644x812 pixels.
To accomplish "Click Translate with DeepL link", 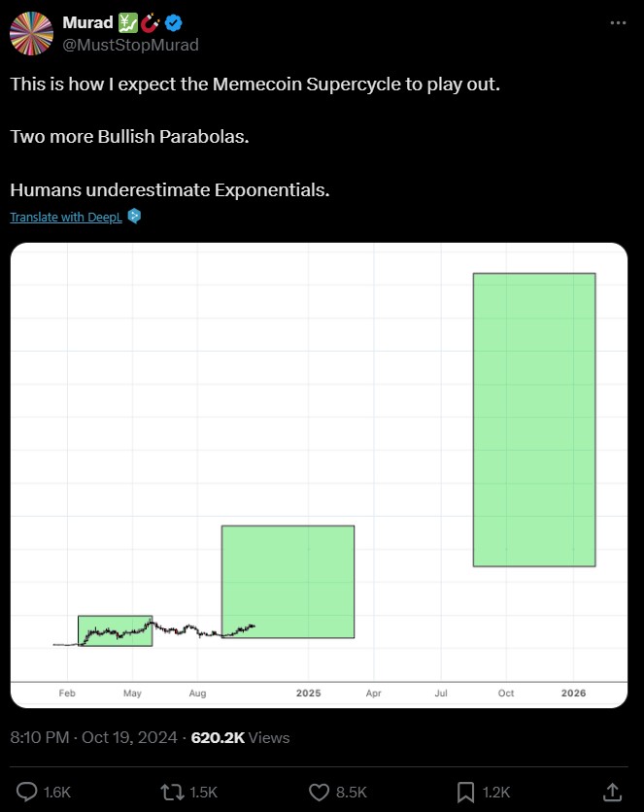I will [66, 217].
